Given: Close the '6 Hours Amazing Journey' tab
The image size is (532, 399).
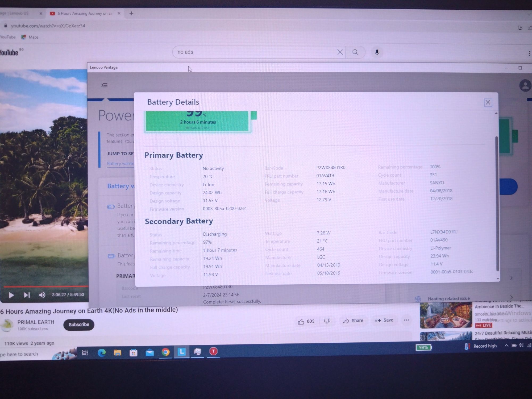Looking at the screenshot, I should [119, 13].
